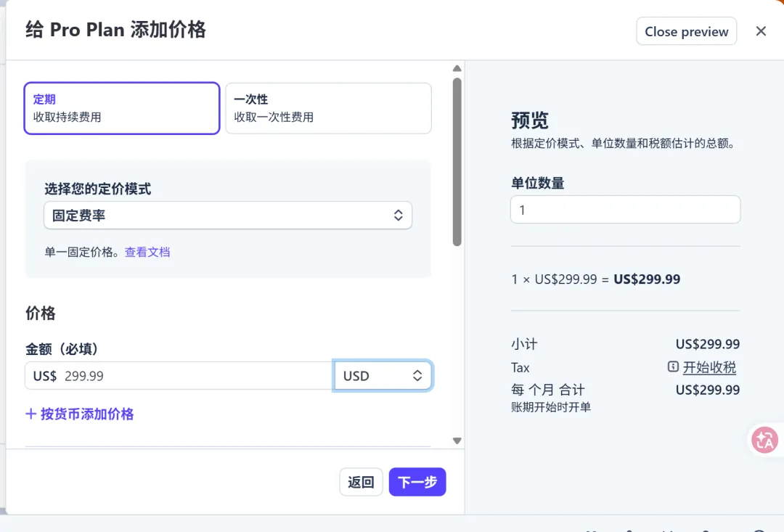Click the Close preview button
This screenshot has width=784, height=532.
point(686,32)
